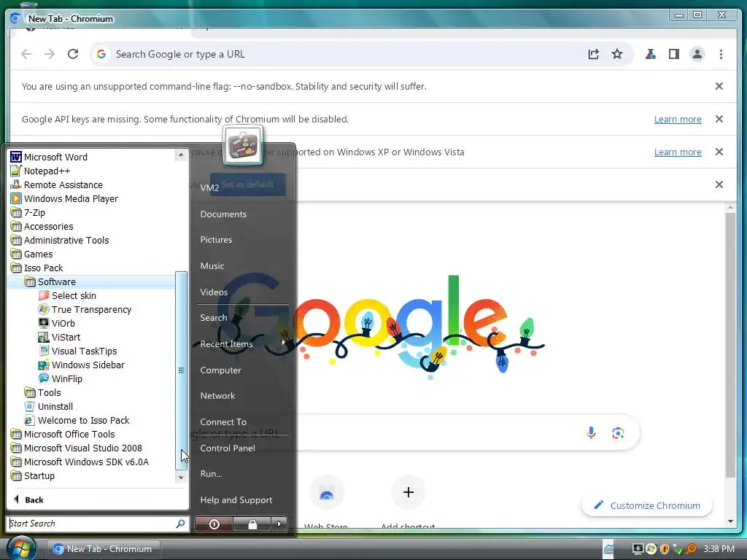Click the start menu lock button
This screenshot has width=747, height=560.
252,524
